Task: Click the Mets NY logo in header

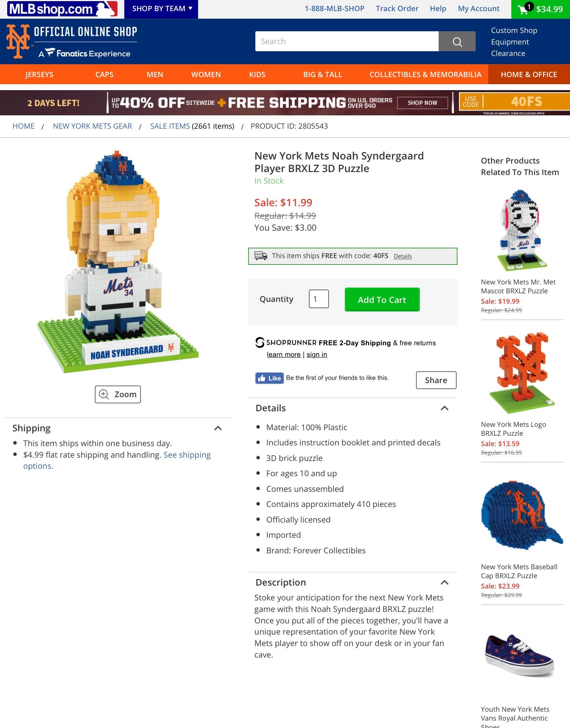Action: (x=17, y=41)
